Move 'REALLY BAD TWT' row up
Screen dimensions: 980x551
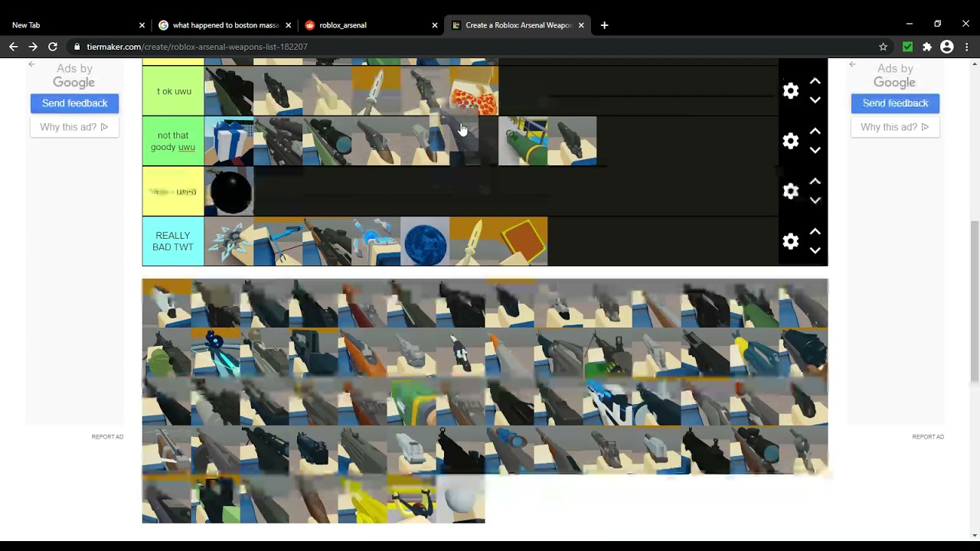(815, 232)
